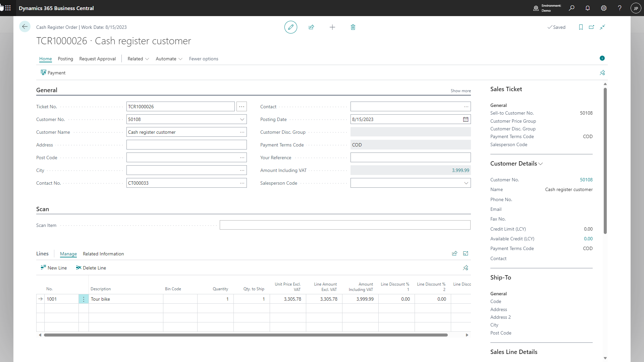
Task: Click Show more in General
Action: [461, 91]
